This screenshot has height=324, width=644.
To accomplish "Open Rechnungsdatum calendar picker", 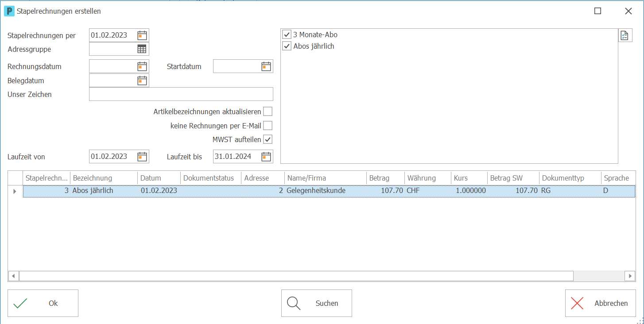I will click(x=142, y=66).
